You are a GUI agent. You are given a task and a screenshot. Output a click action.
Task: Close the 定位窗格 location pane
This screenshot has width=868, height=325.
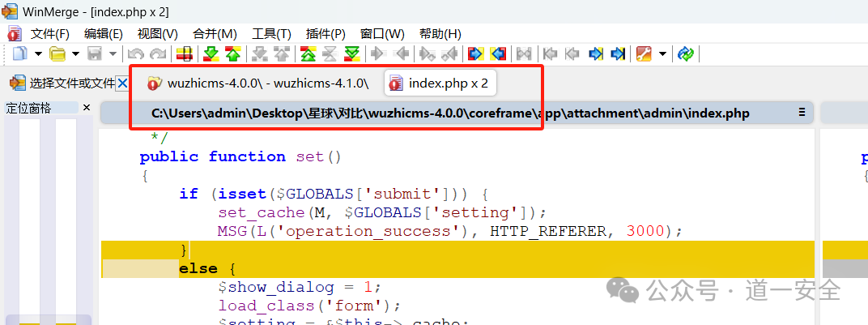click(x=87, y=108)
